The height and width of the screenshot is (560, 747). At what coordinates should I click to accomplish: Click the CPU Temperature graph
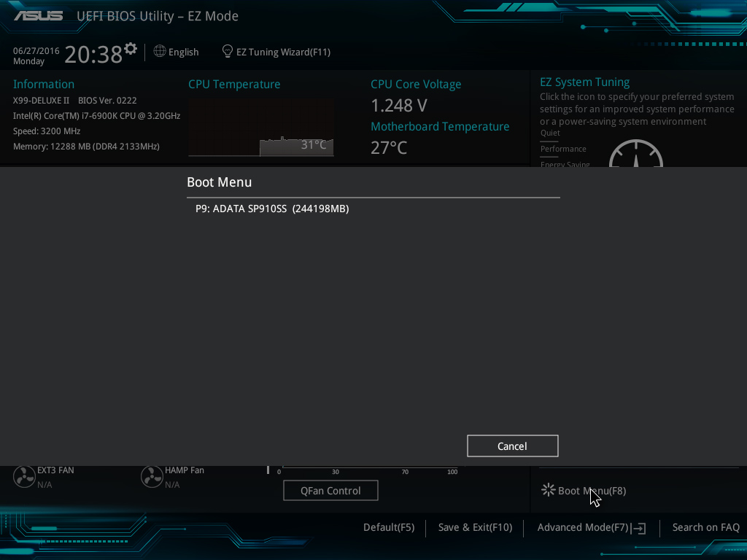coord(261,128)
